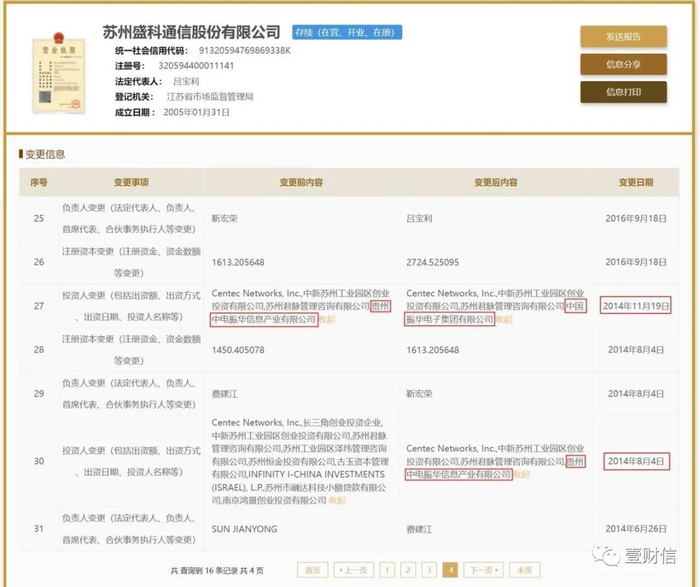Click the status badge 存续（在营、开业、在册）
Image resolution: width=700 pixels, height=587 pixels.
[x=347, y=32]
